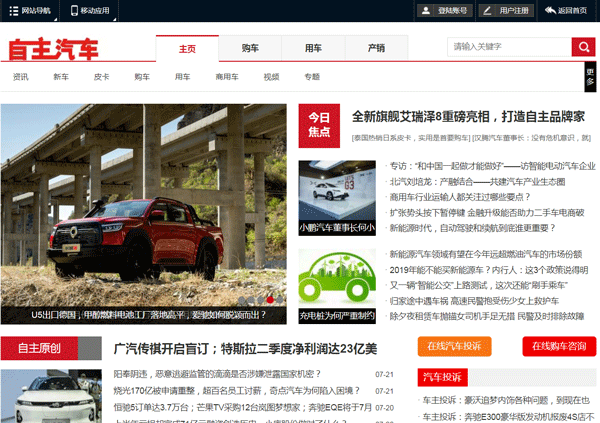Viewport: 600px width, 423px height.
Task: Open complaint 车主投诉：灏沃追梦内饰各种问题
Action: click(x=506, y=400)
